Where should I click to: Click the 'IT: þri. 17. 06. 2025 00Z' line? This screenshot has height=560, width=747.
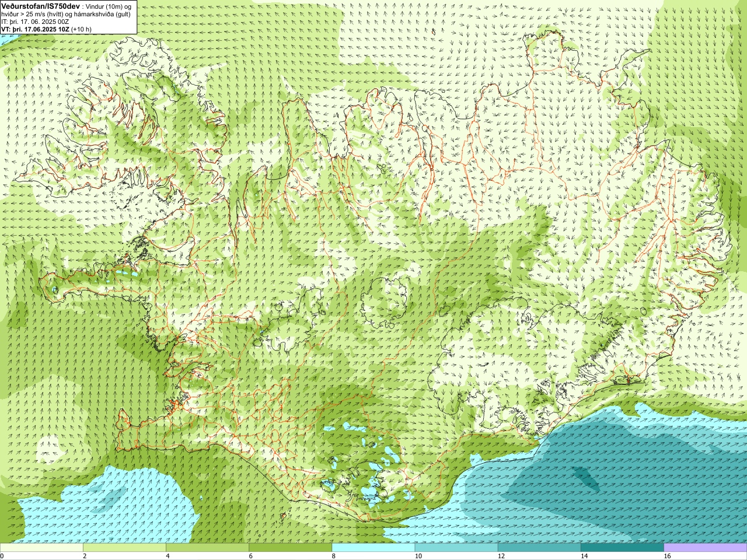[35, 21]
